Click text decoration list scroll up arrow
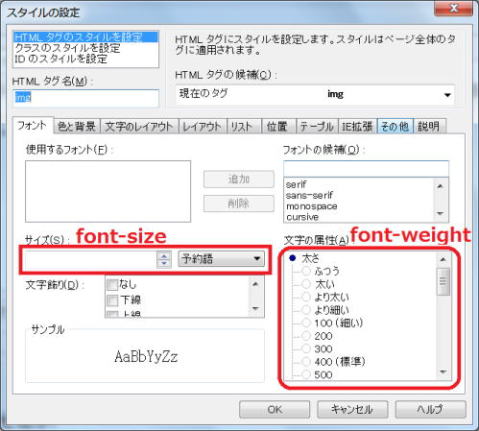 [x=256, y=284]
